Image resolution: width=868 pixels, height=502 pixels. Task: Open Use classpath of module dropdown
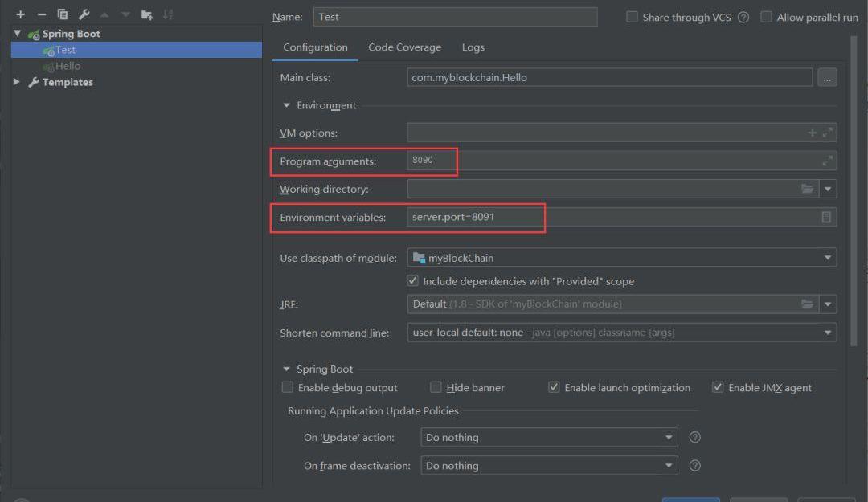[622, 258]
